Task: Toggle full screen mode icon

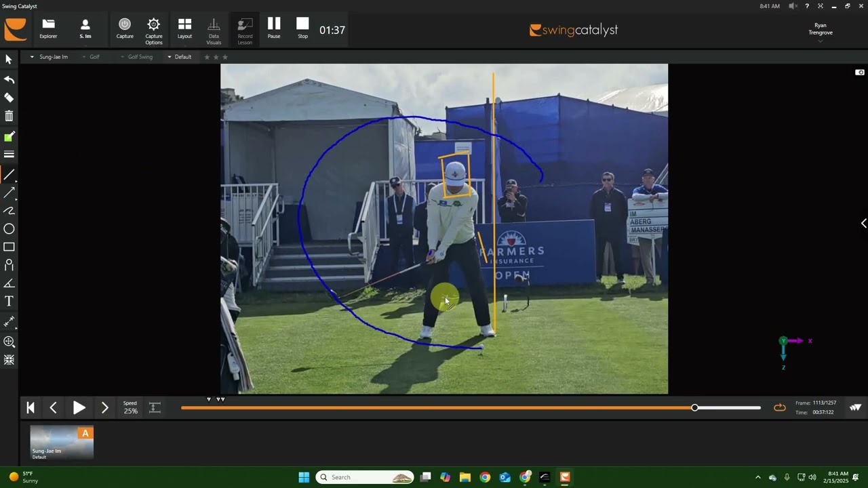Action: pos(821,6)
